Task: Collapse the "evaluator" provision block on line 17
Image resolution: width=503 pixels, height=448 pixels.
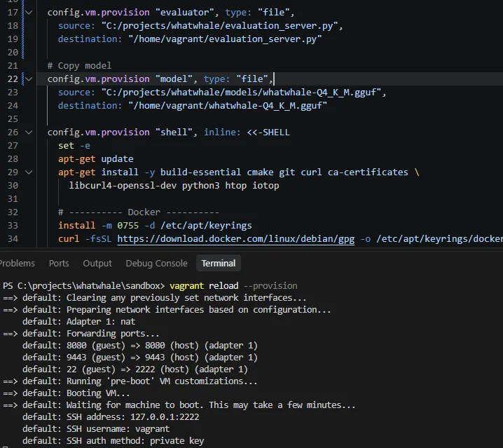Action: point(29,13)
